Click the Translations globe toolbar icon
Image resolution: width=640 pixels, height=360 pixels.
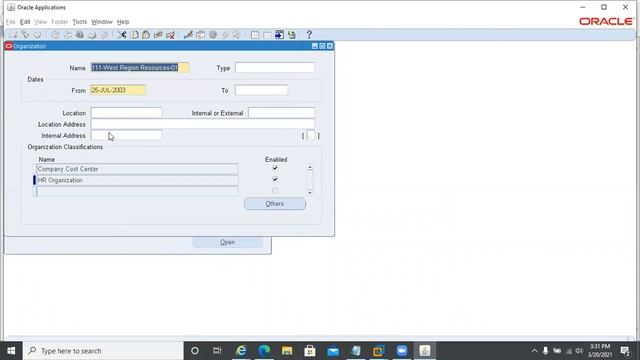(x=213, y=35)
